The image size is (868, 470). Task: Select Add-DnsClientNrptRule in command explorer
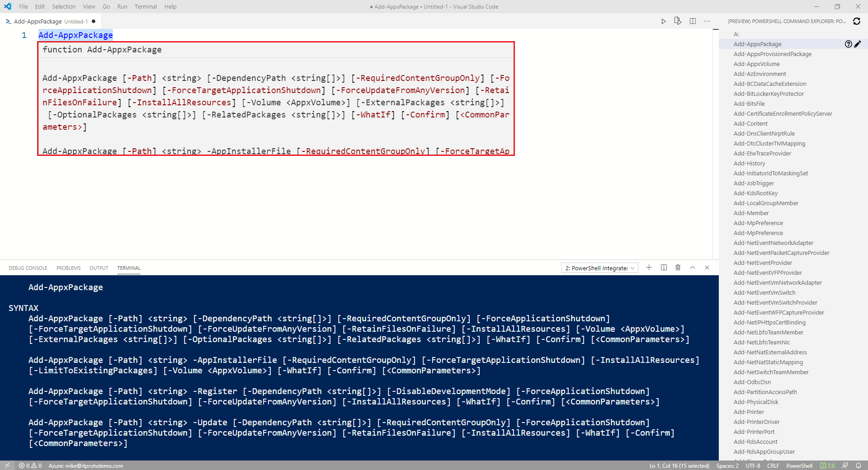(x=764, y=133)
